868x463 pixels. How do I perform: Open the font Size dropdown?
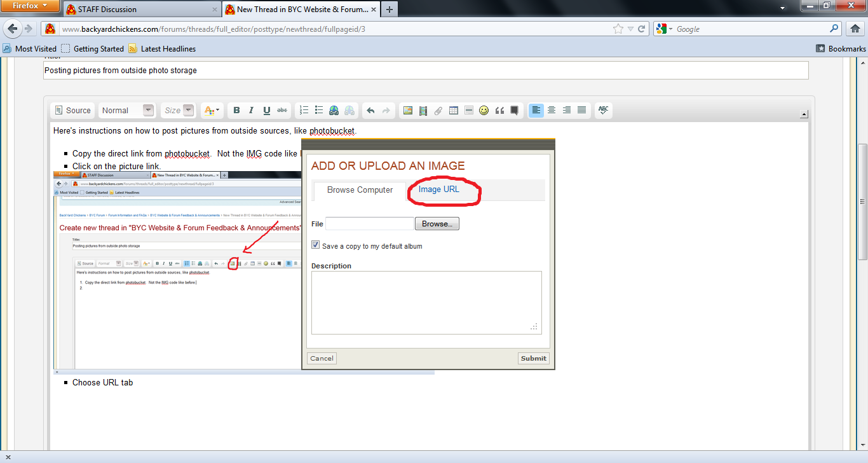[x=177, y=110]
